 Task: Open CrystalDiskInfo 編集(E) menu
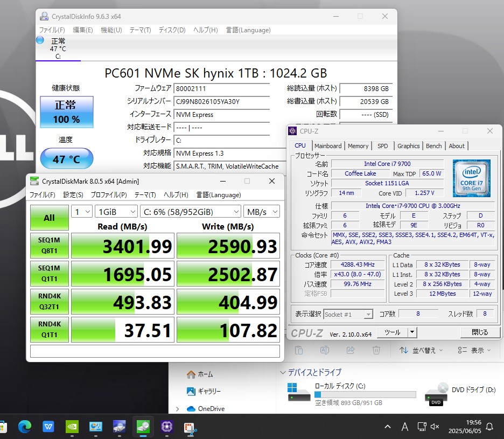point(82,30)
